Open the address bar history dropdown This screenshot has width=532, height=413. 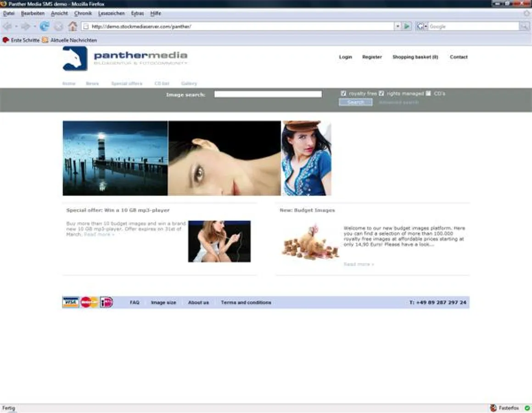pyautogui.click(x=398, y=27)
